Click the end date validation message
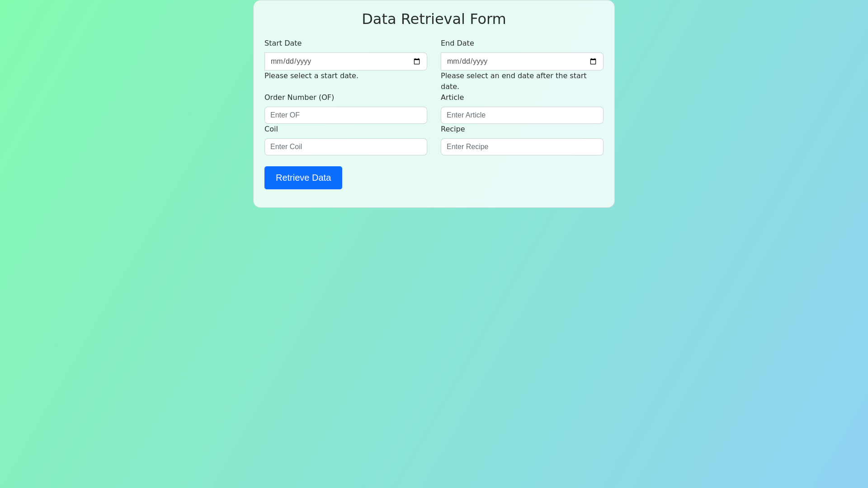Viewport: 868px width, 488px height. click(513, 81)
